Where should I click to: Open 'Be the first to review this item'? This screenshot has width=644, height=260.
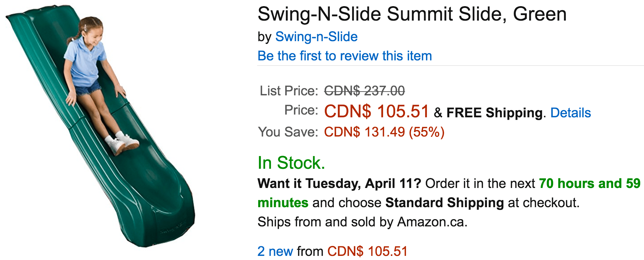(x=345, y=56)
